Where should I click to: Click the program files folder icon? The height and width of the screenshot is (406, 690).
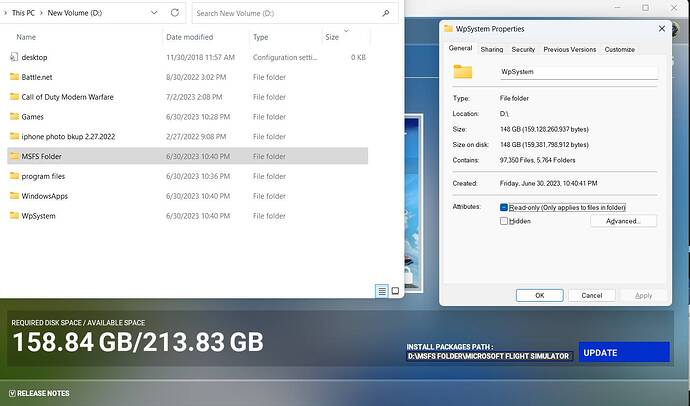click(x=14, y=176)
